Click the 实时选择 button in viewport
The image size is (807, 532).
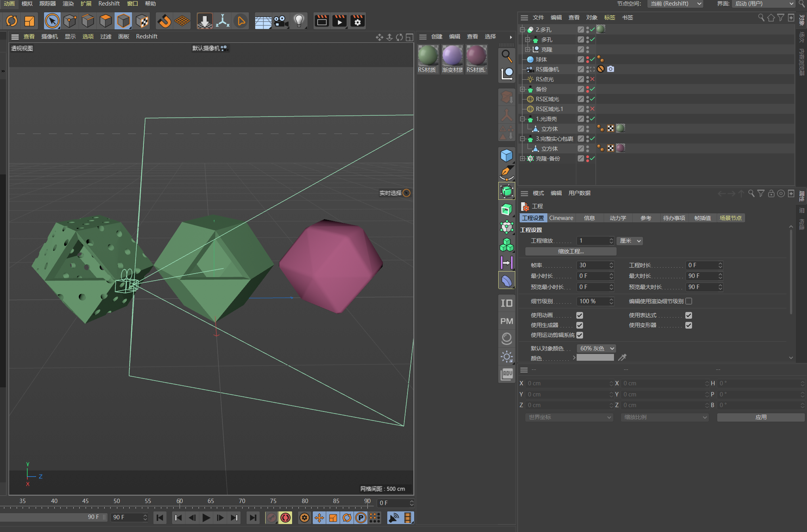(395, 193)
